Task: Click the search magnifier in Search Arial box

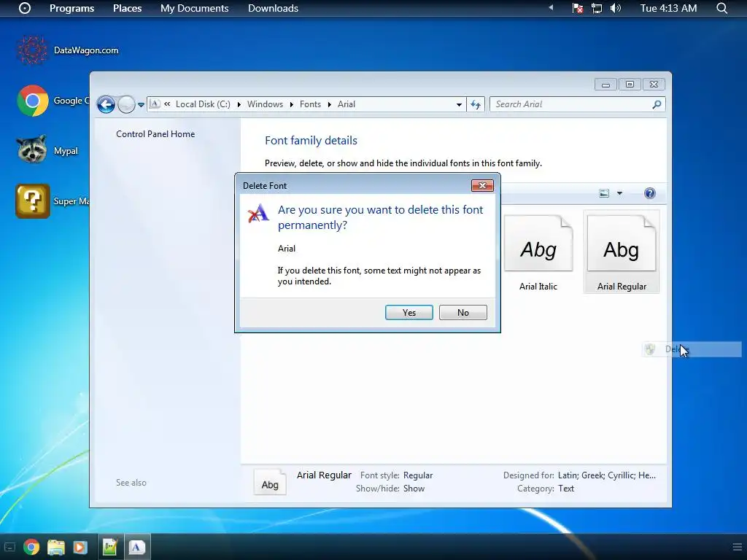Action: [657, 104]
